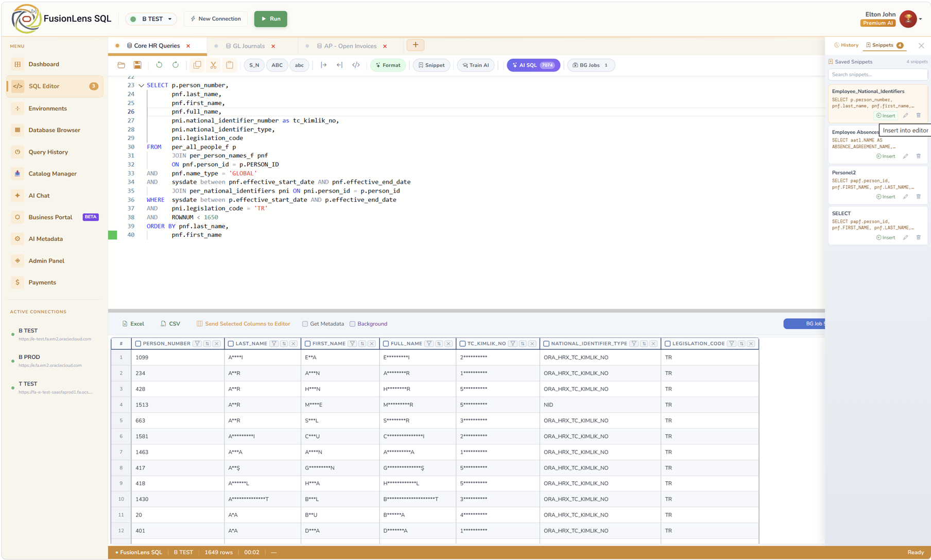
Task: Run the current query
Action: [x=271, y=19]
